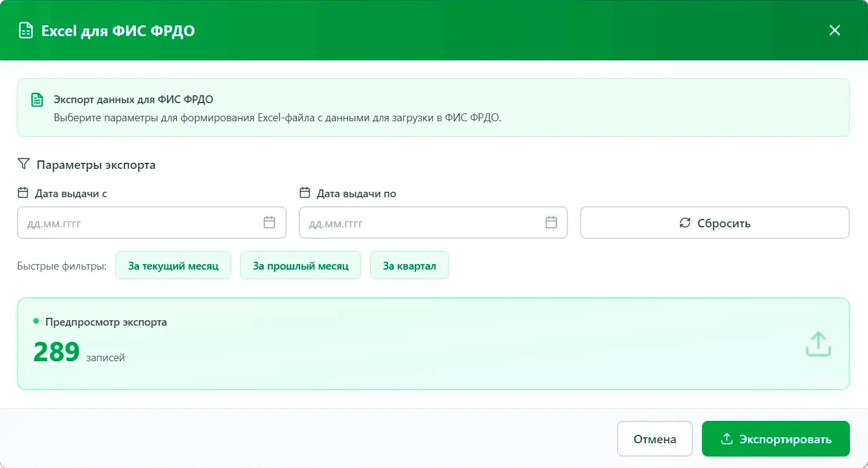Click the funnel icon near Параметры экспорта
The width and height of the screenshot is (868, 468).
pyautogui.click(x=24, y=164)
